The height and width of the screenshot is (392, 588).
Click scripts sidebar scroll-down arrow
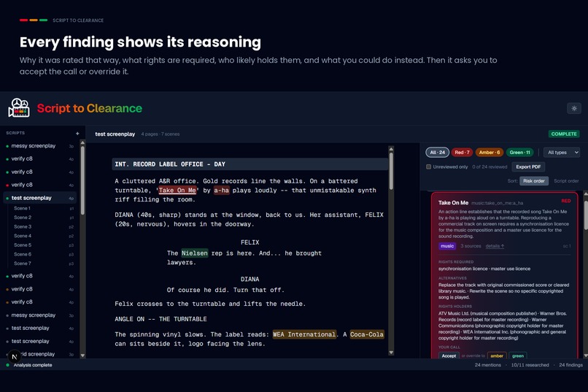tap(82, 356)
